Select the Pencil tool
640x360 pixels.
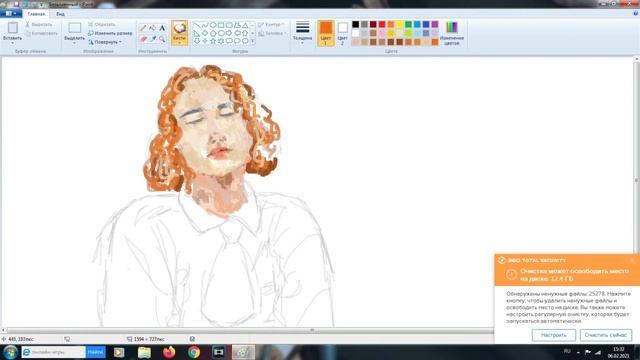coord(143,28)
